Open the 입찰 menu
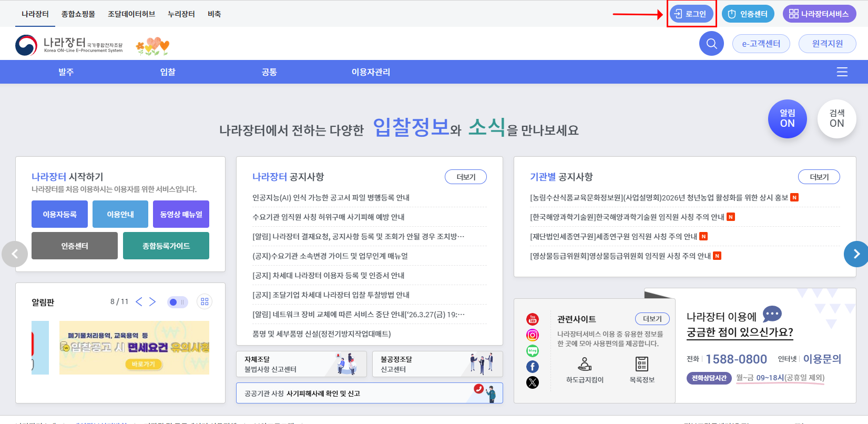Screen dimensions: 868x424 [x=168, y=72]
